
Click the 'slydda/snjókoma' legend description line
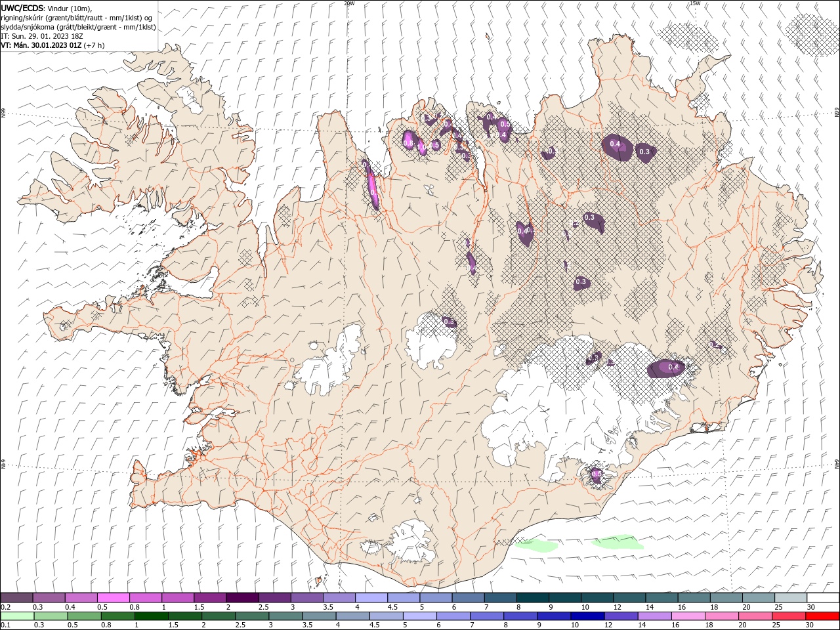click(78, 27)
